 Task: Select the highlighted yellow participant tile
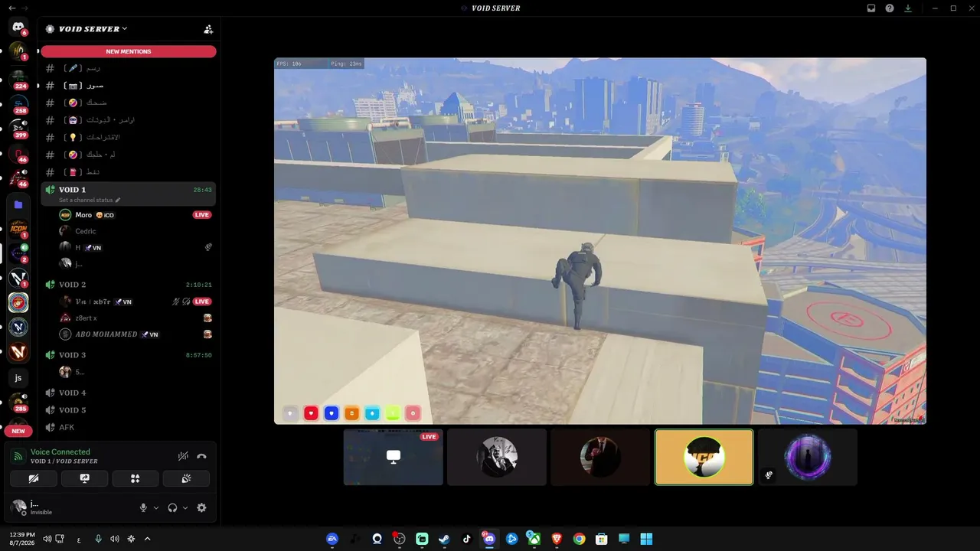click(x=704, y=457)
